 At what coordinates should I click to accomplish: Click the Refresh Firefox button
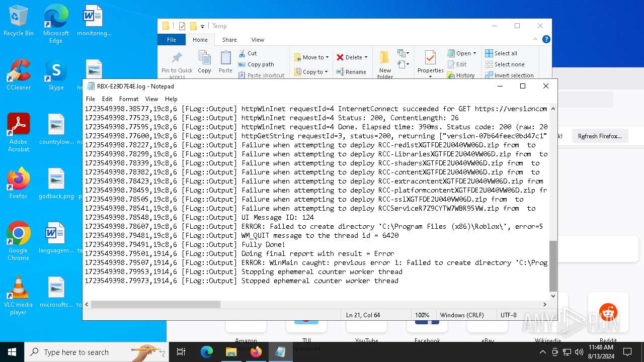click(599, 136)
